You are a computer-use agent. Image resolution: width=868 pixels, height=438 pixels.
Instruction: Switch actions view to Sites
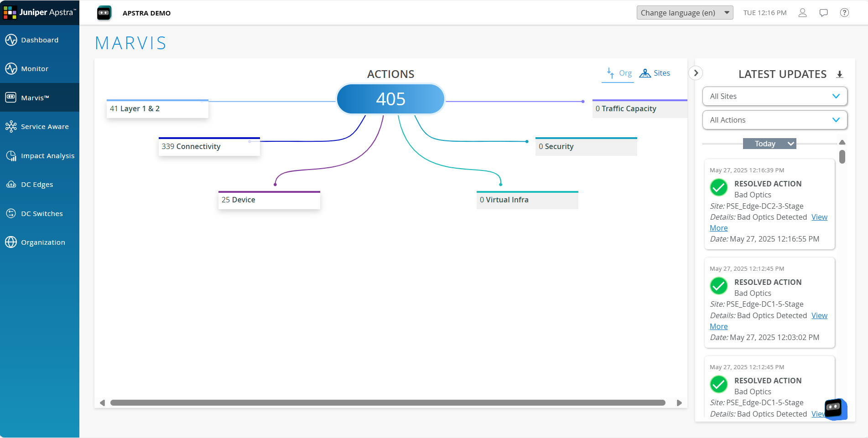655,73
